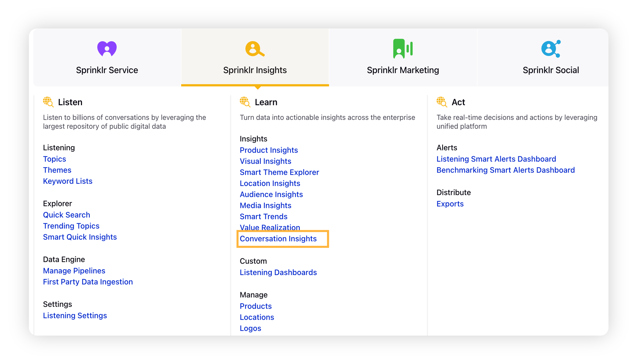Open Audience Insights
The height and width of the screenshot is (364, 637).
pyautogui.click(x=271, y=194)
